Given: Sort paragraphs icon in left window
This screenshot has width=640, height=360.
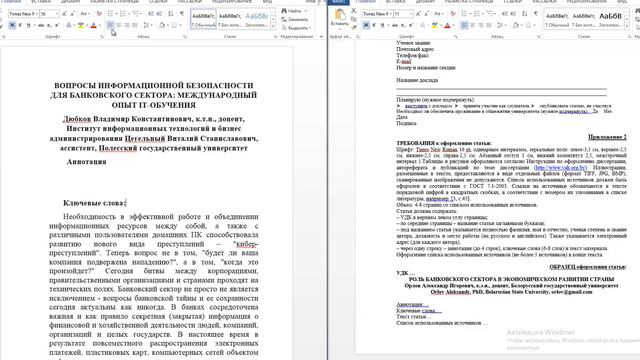Looking at the screenshot, I should tap(171, 14).
